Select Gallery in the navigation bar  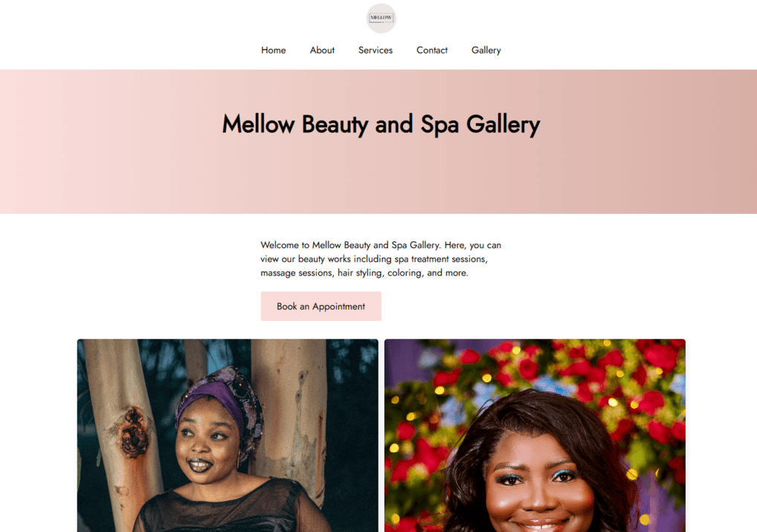(x=486, y=51)
